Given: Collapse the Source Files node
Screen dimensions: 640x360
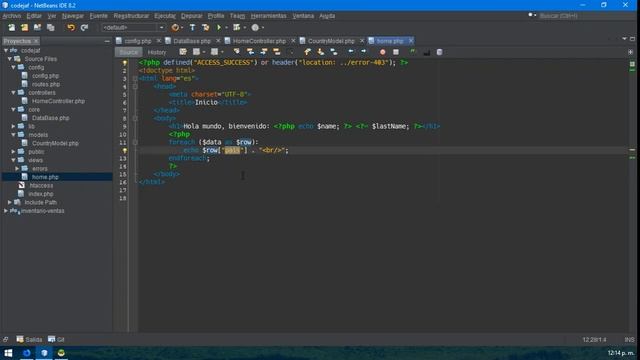Looking at the screenshot, I should [10, 59].
